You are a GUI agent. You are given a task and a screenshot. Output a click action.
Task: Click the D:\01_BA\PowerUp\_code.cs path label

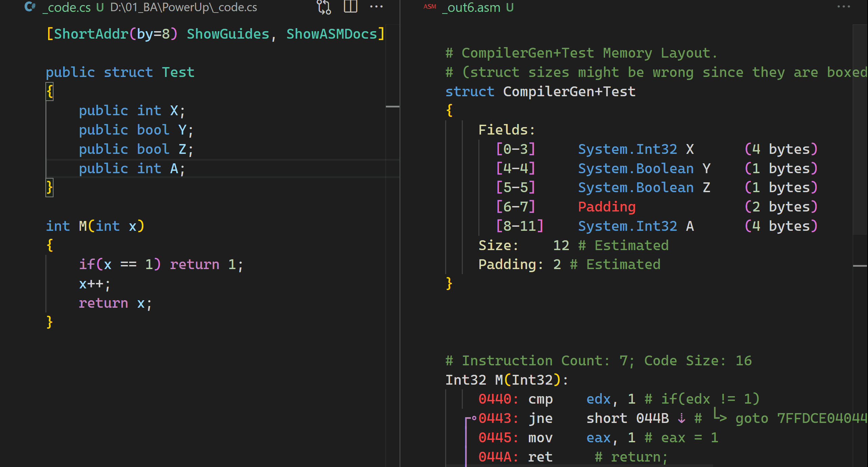[x=183, y=7]
